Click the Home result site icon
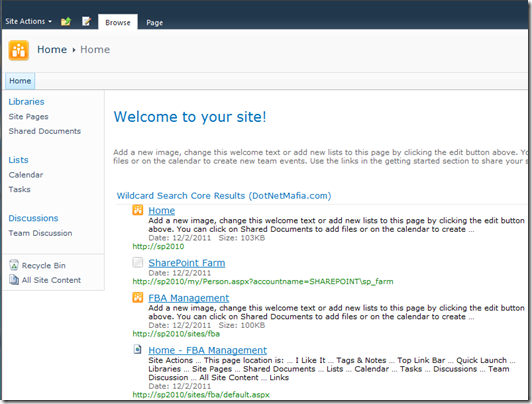The width and height of the screenshot is (532, 404). pos(138,210)
